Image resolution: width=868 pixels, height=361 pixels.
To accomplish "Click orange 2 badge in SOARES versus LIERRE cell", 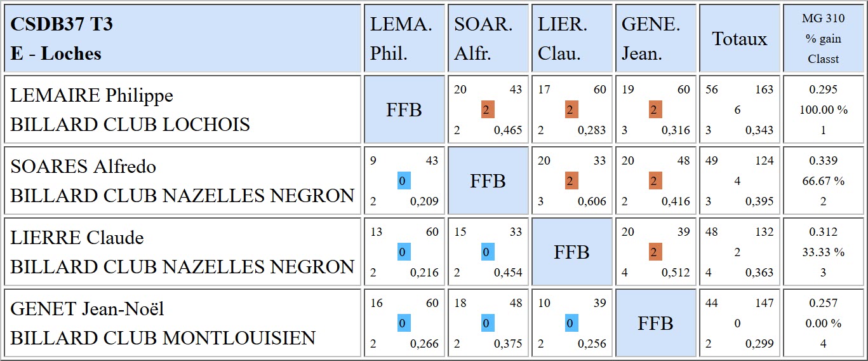I will (x=571, y=181).
